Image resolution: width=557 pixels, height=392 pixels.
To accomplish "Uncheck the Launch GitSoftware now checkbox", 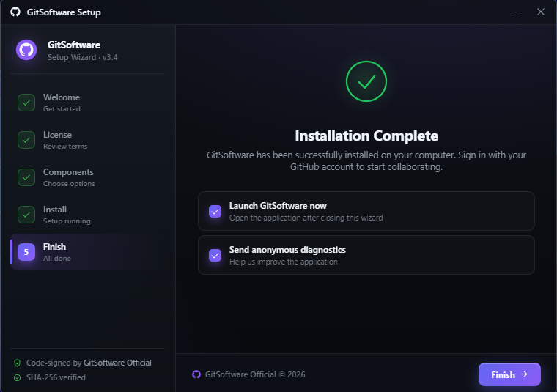I will (215, 212).
